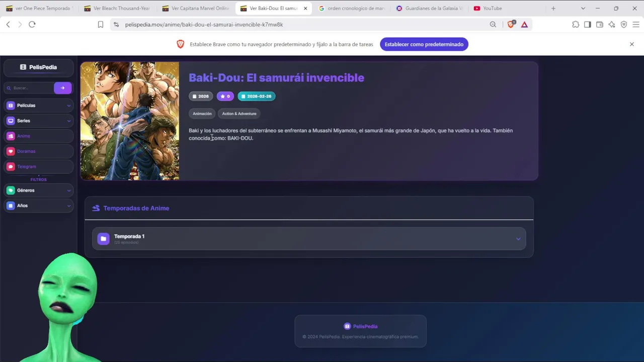Open the Brave VPN shield icon
Viewport: 644px width, 362px height.
[x=624, y=24]
